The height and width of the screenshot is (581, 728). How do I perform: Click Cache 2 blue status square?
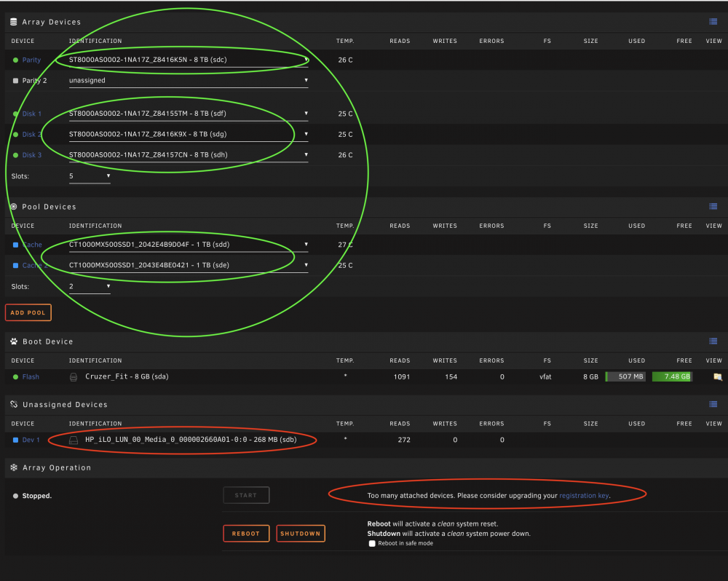(x=15, y=265)
